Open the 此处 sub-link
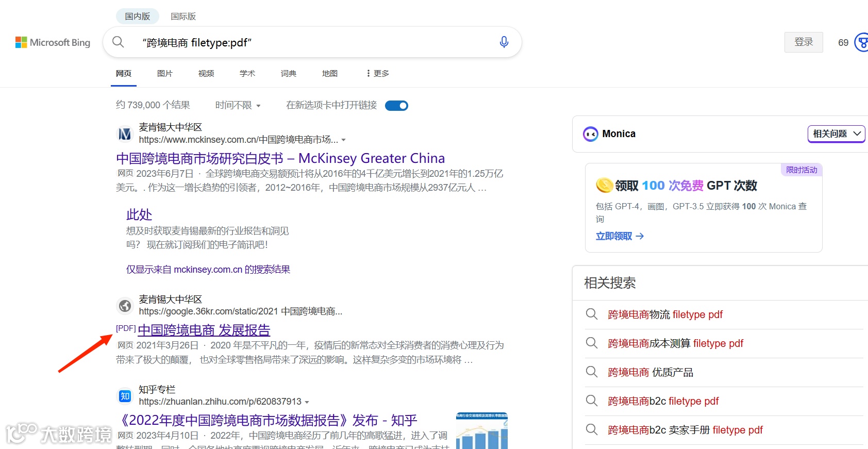Viewport: 868px width, 449px height. coord(139,214)
